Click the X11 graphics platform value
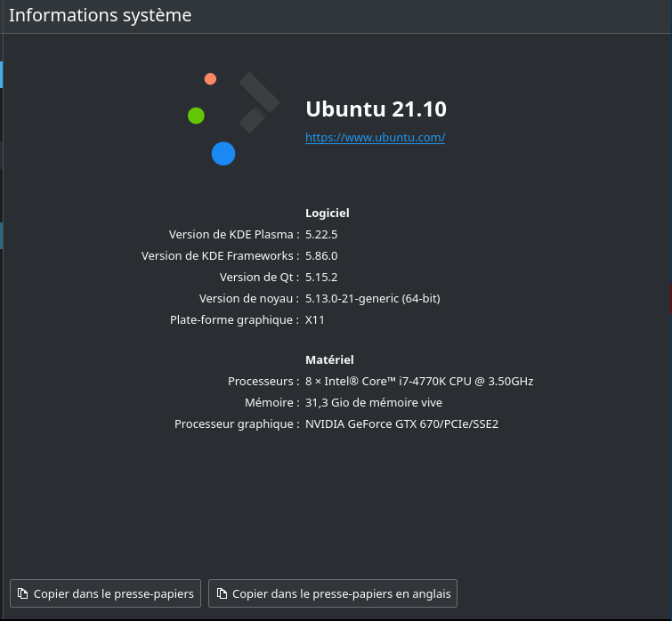 tap(315, 319)
